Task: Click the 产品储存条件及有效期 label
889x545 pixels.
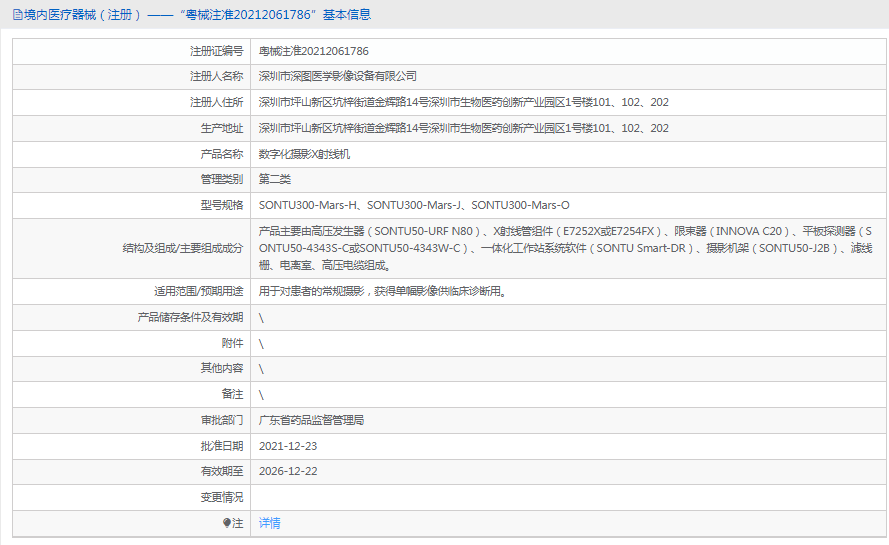Action: [x=190, y=317]
